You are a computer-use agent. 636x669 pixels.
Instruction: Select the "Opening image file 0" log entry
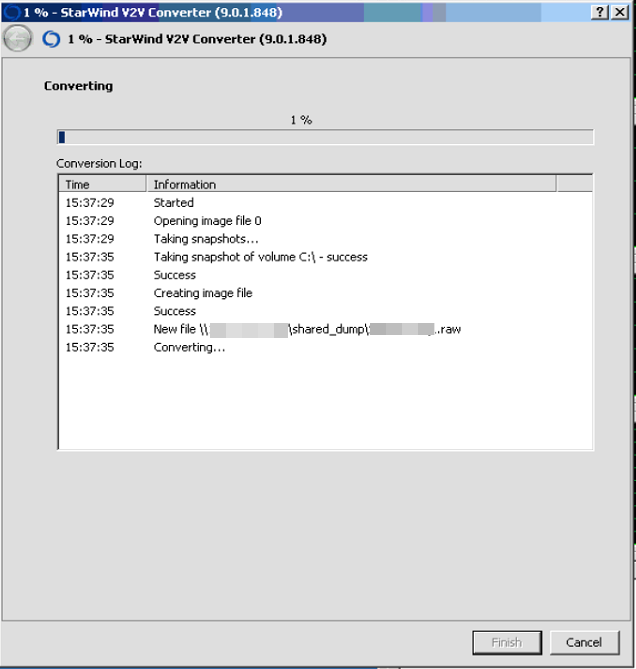tap(206, 221)
